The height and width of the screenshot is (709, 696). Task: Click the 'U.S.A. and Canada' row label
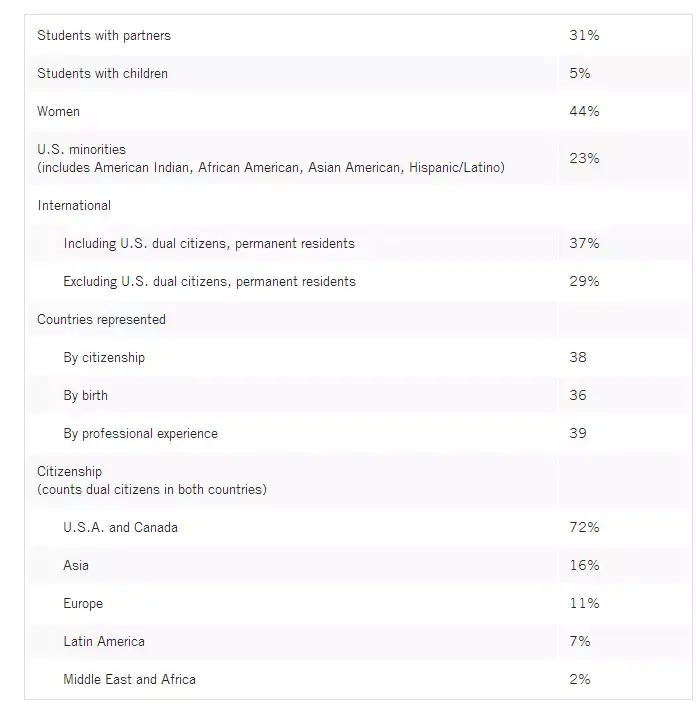pos(120,528)
